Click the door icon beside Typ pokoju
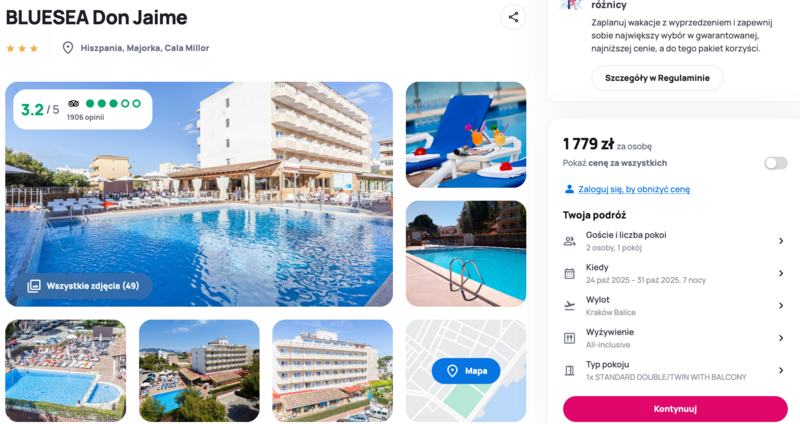Screen dimensions: 800x424 (569, 370)
